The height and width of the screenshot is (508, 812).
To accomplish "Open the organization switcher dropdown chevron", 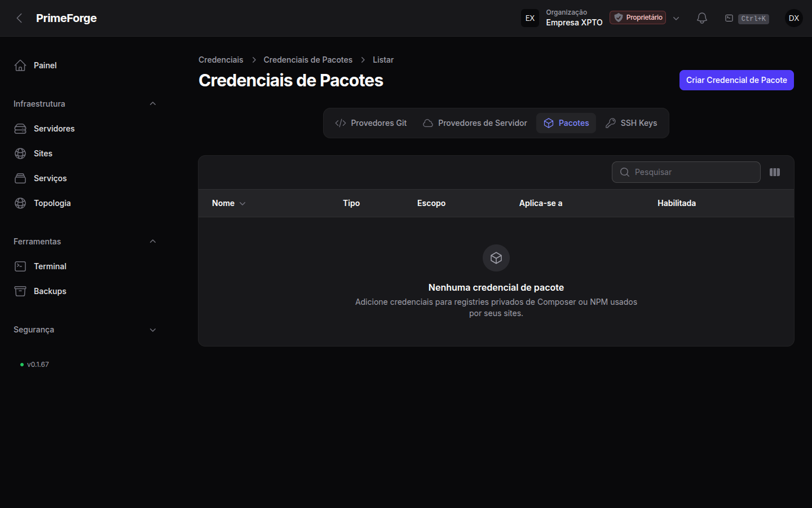I will tap(676, 18).
